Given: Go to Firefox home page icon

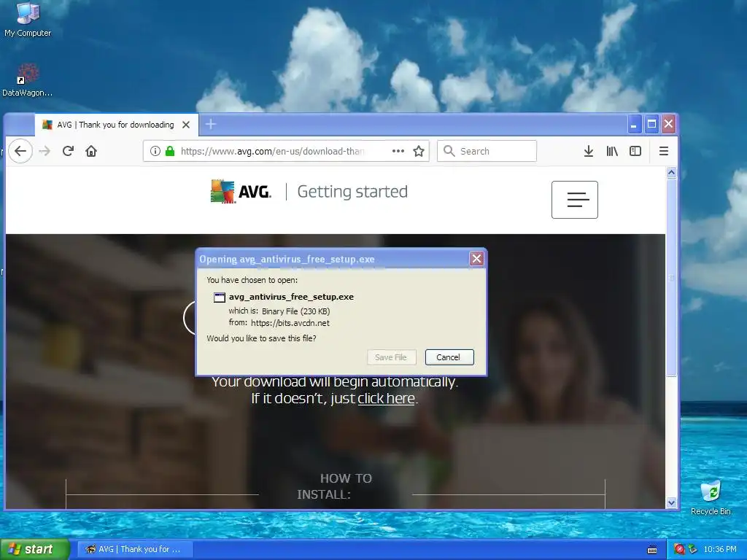Looking at the screenshot, I should pos(91,151).
